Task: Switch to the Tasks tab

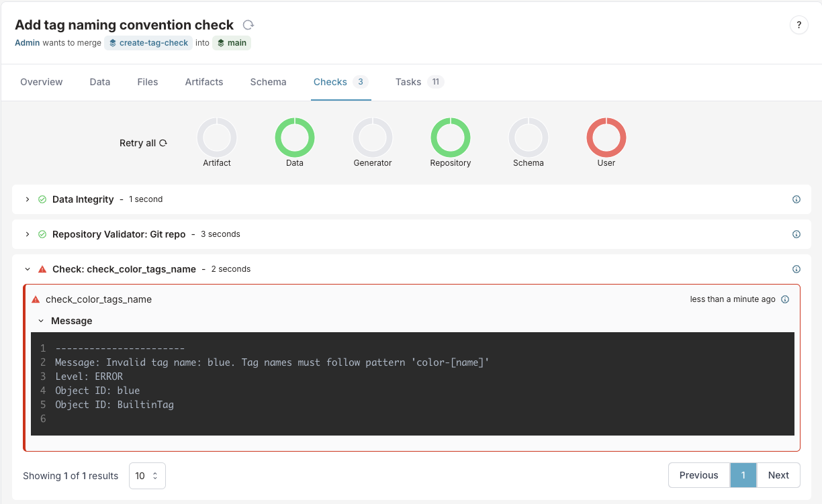Action: [408, 82]
